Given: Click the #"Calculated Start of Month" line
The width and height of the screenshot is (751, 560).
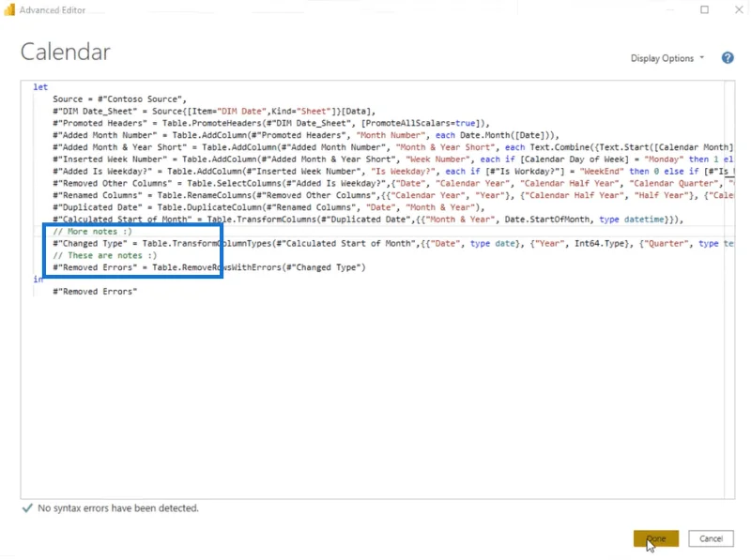Looking at the screenshot, I should point(368,219).
